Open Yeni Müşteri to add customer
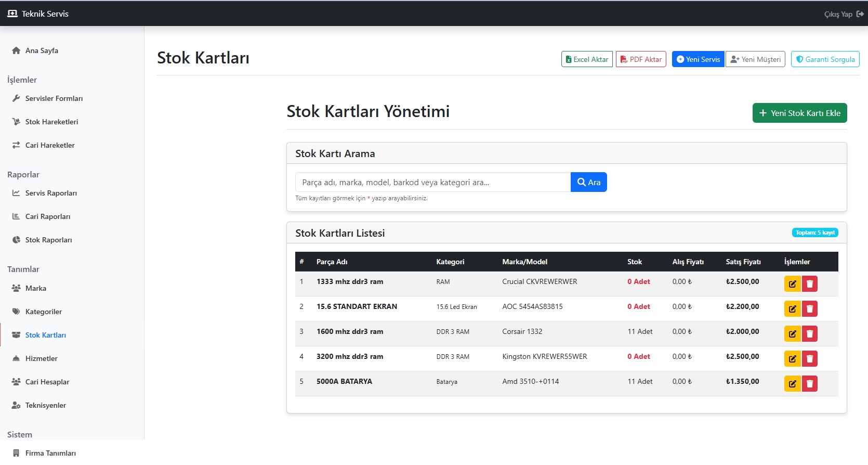This screenshot has width=868, height=465. coord(755,59)
